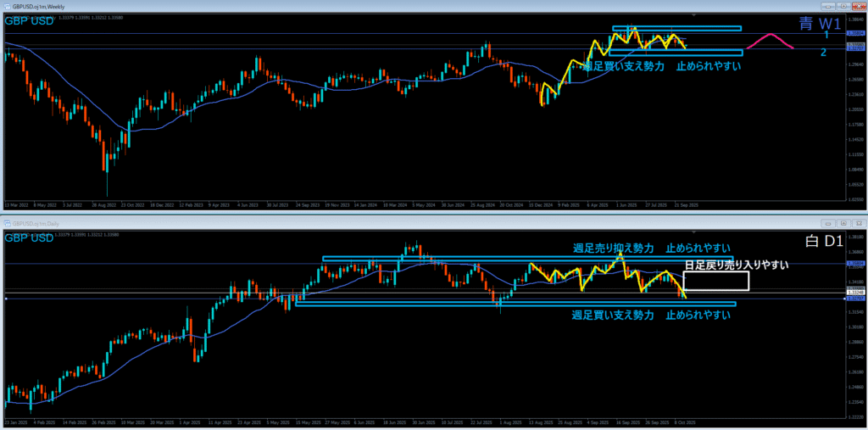Click the chart icon in the GBPUSD Weekly title bar
Viewport: 868px width, 430px height.
(x=7, y=7)
